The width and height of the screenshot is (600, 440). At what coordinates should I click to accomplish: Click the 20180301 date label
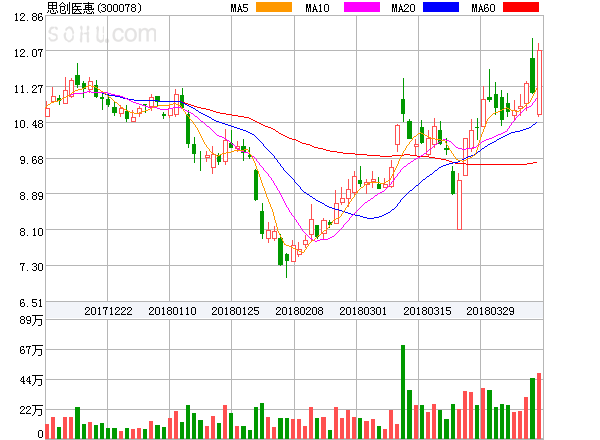pyautogui.click(x=363, y=311)
